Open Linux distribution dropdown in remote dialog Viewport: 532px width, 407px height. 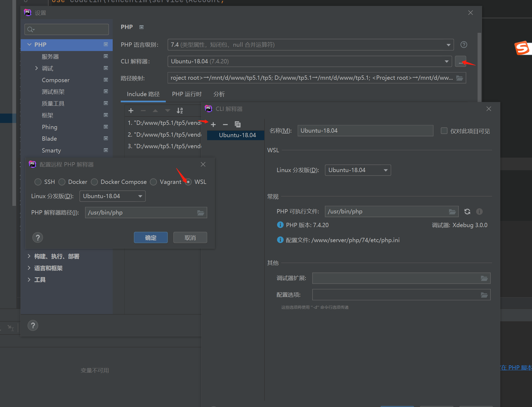[112, 196]
